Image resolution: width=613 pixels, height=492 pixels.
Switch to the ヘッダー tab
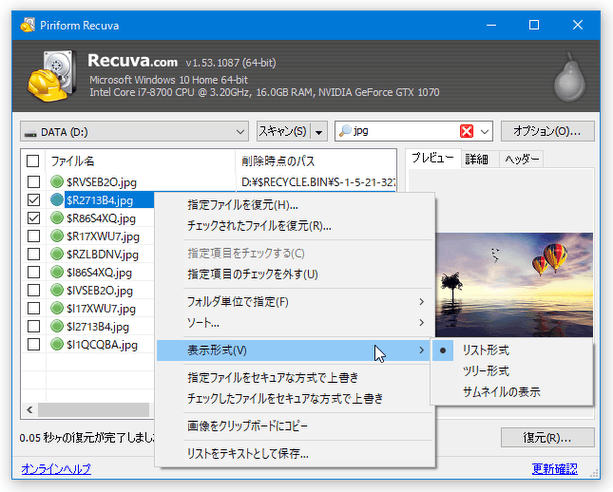click(522, 159)
